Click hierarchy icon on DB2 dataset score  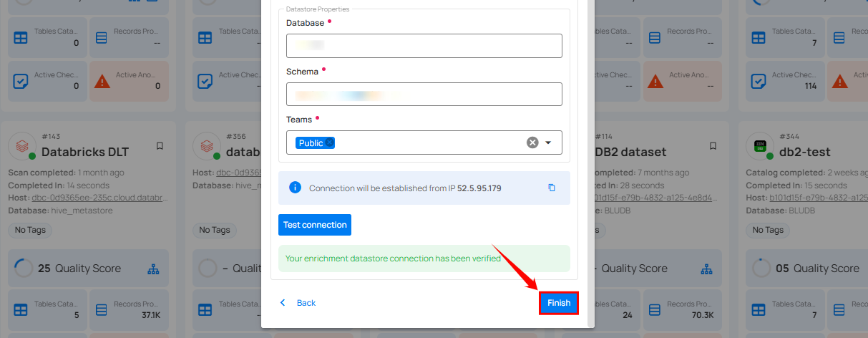coord(707,269)
